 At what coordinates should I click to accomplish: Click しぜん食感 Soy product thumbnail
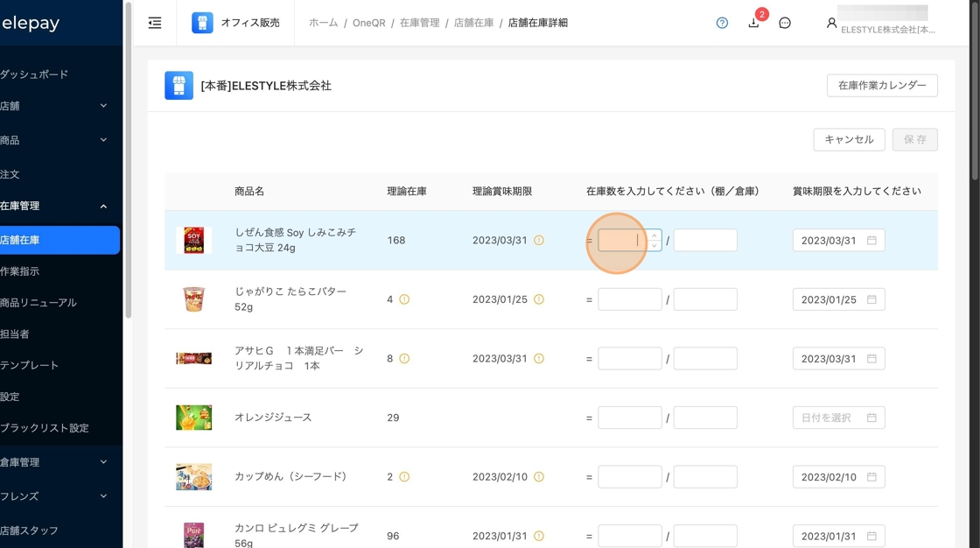(x=193, y=240)
